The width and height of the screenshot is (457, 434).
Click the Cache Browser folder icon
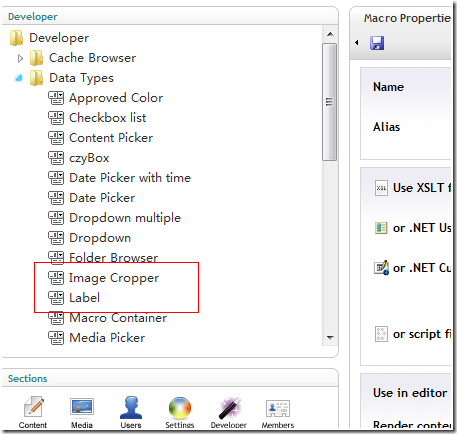(36, 58)
